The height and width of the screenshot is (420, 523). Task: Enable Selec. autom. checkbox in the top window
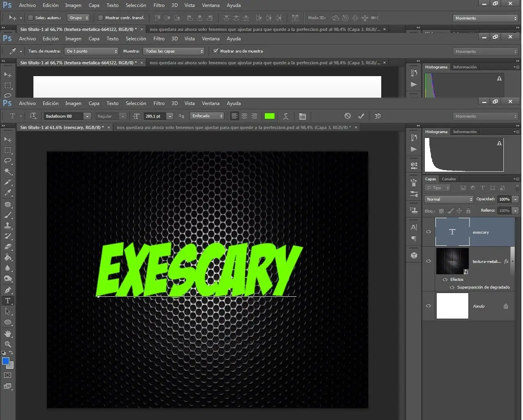(x=31, y=18)
